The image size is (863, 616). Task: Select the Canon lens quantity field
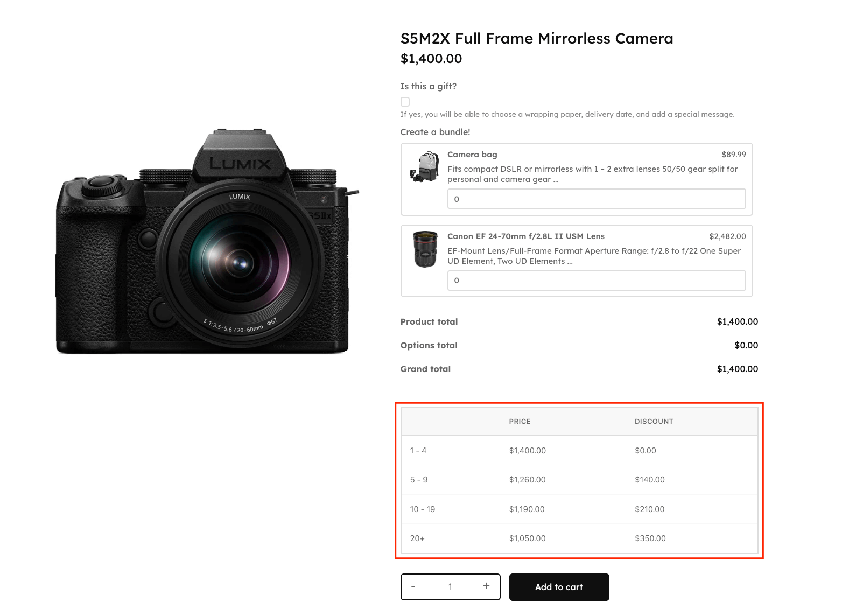pyautogui.click(x=596, y=281)
